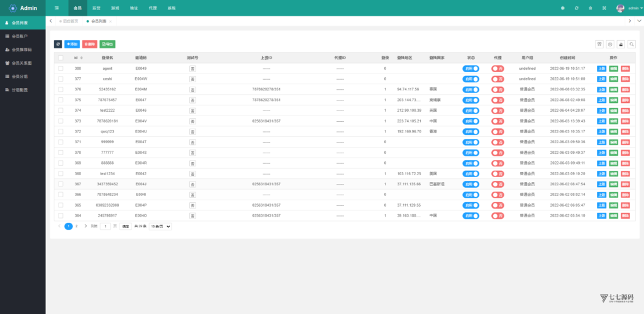Click the trash icon in the top bar
644x314 pixels.
click(590, 8)
